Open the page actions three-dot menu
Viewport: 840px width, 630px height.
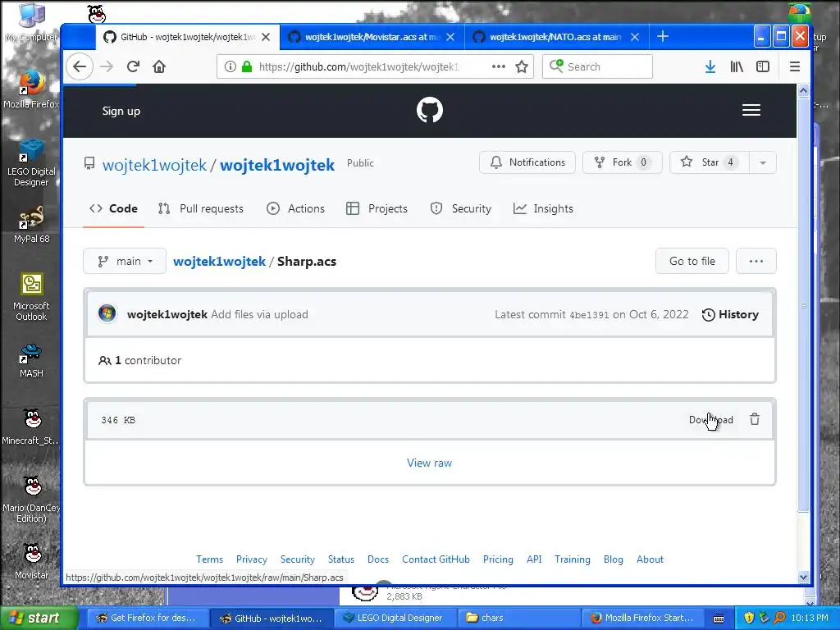coord(499,66)
